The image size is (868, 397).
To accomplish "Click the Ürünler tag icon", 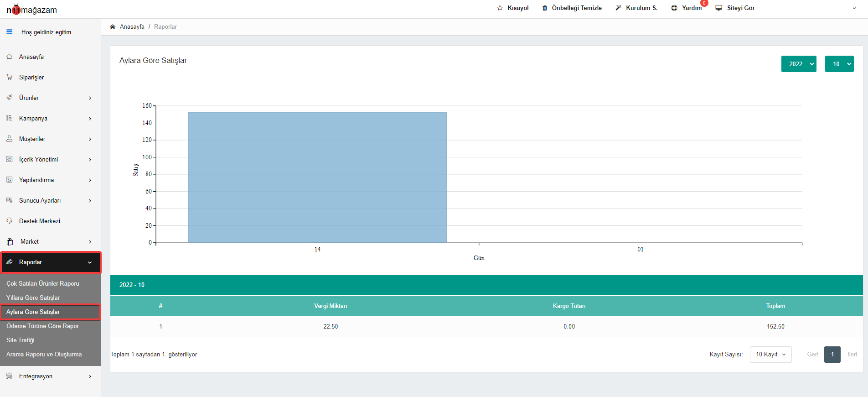I will pos(9,98).
